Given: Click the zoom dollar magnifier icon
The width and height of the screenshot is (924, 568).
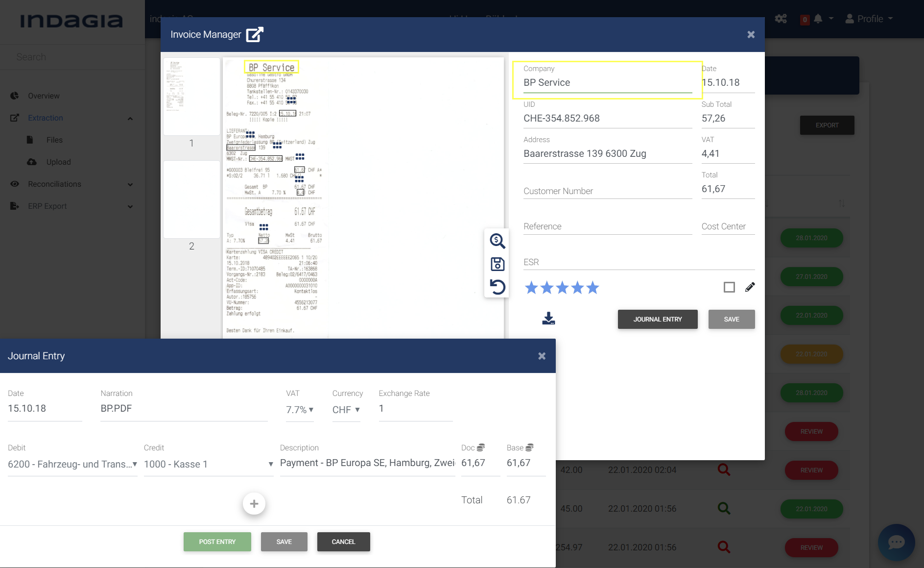Looking at the screenshot, I should click(x=498, y=241).
